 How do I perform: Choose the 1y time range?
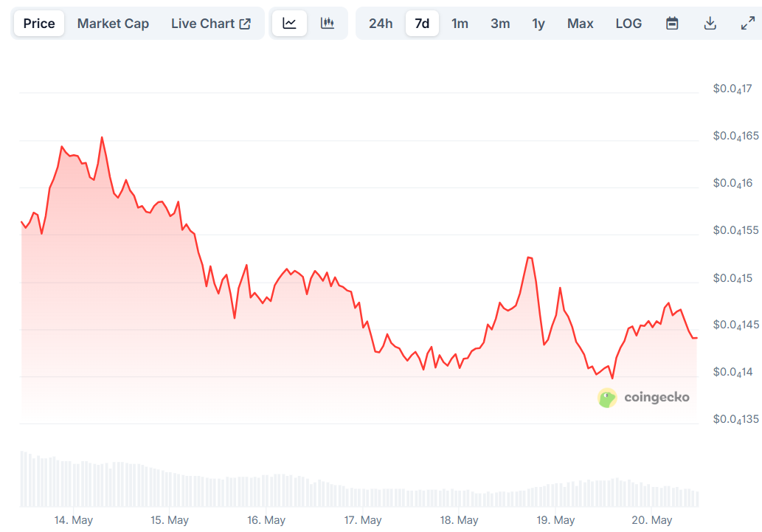(538, 24)
